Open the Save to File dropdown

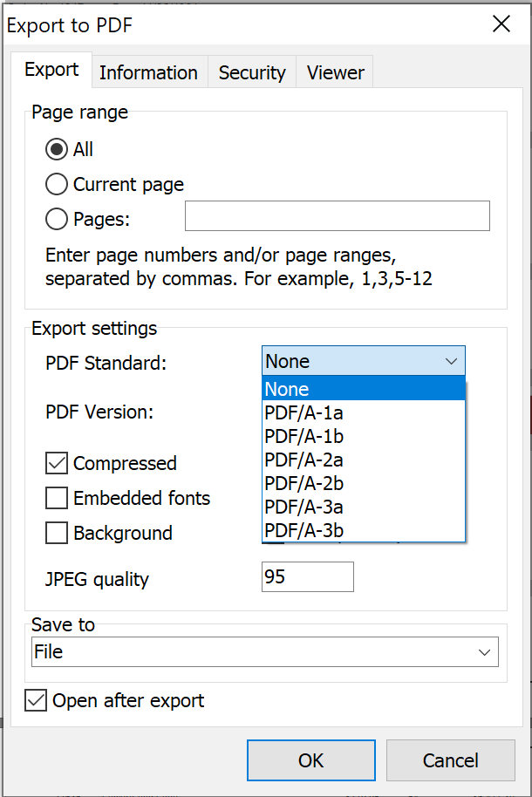coord(265,651)
